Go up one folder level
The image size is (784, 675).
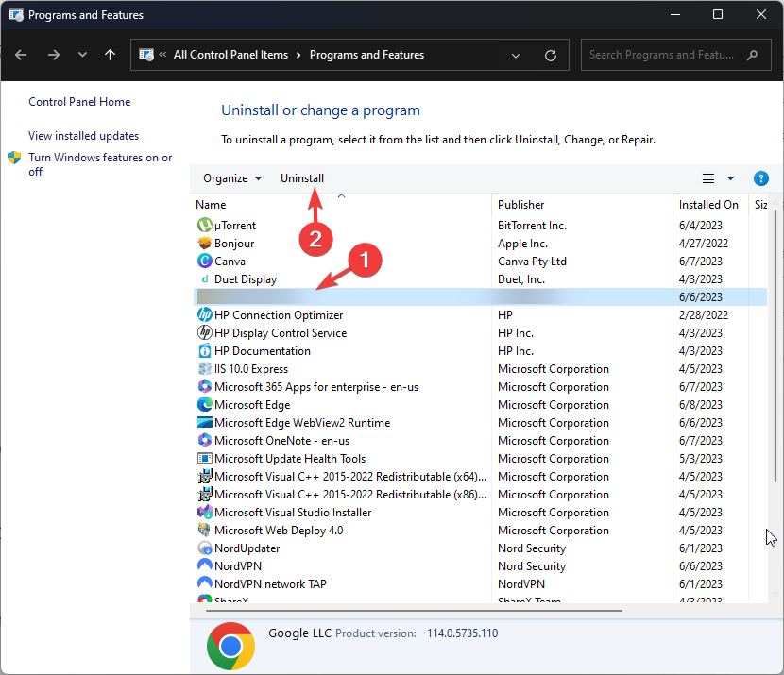110,55
